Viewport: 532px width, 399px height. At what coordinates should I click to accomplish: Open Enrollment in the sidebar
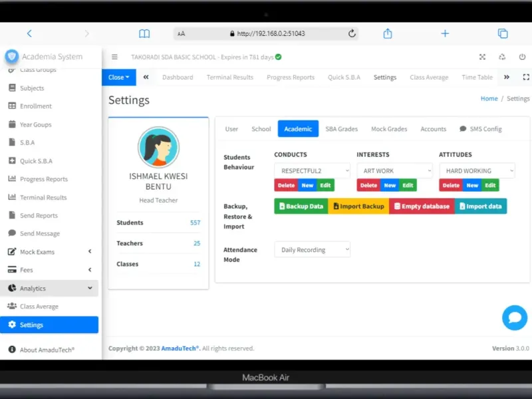pyautogui.click(x=49, y=106)
